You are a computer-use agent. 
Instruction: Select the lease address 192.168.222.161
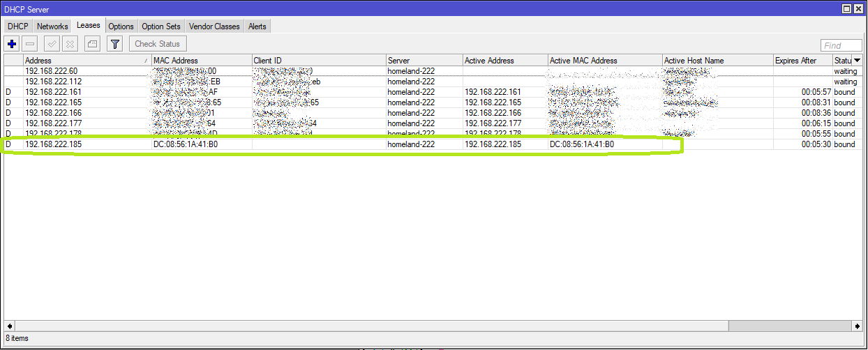53,92
